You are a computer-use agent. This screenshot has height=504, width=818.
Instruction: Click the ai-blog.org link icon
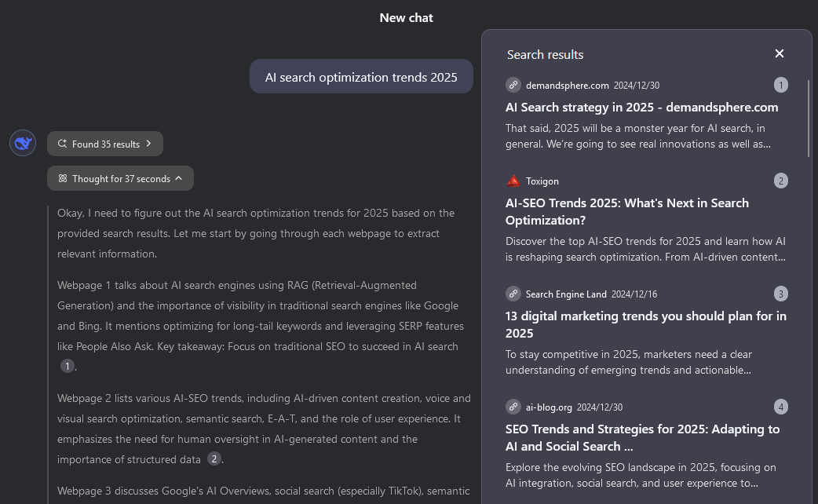513,407
